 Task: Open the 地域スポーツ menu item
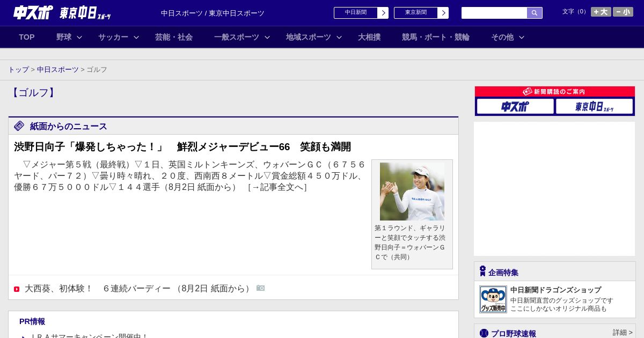pos(309,37)
